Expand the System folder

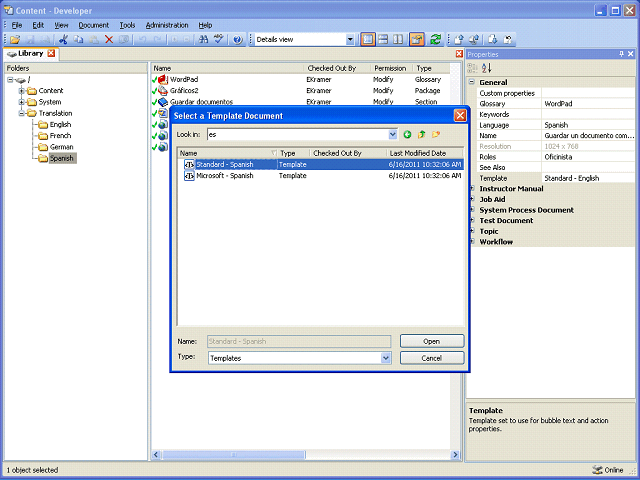(22, 102)
